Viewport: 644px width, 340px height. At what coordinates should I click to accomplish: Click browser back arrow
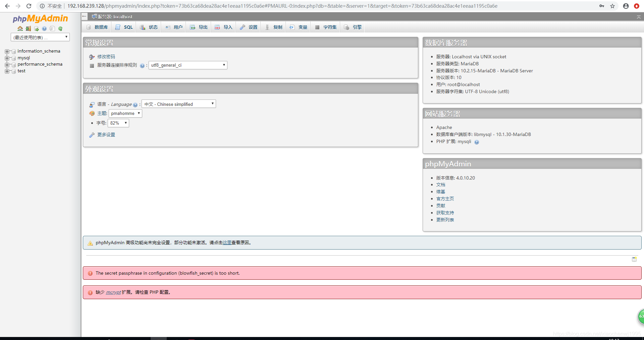point(7,6)
